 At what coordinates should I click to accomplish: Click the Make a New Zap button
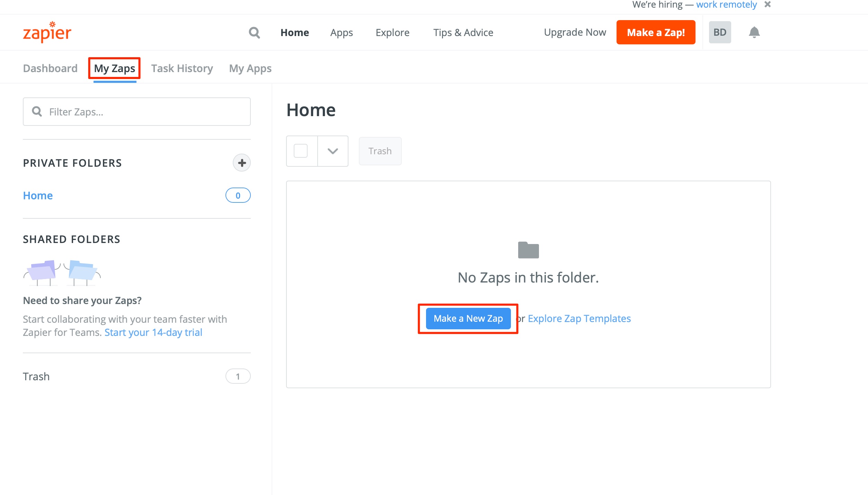pos(468,318)
